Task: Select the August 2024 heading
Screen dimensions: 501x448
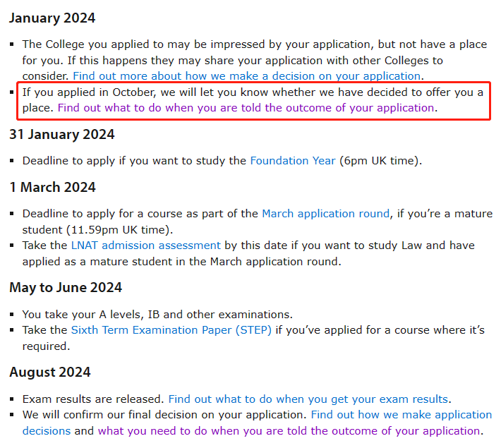Action: click(x=50, y=373)
